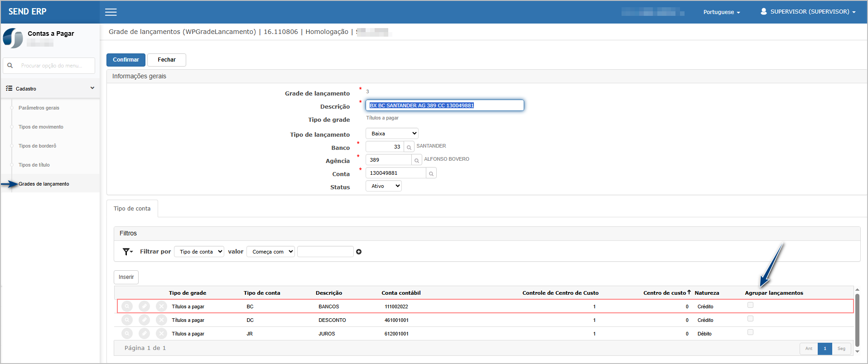
Task: Open the Tipo de lançamento dropdown
Action: click(392, 134)
